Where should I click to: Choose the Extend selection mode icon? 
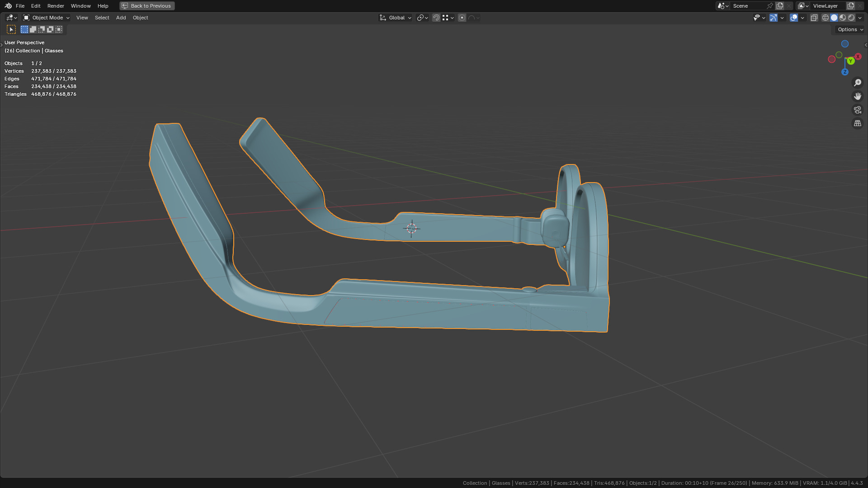pyautogui.click(x=33, y=29)
